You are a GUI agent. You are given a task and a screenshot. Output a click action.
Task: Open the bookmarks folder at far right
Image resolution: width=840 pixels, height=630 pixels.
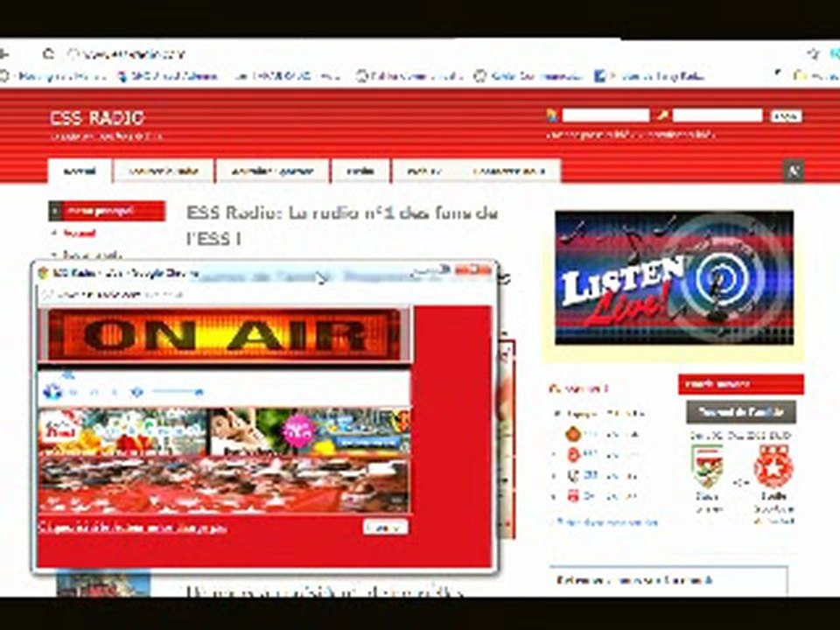point(815,77)
